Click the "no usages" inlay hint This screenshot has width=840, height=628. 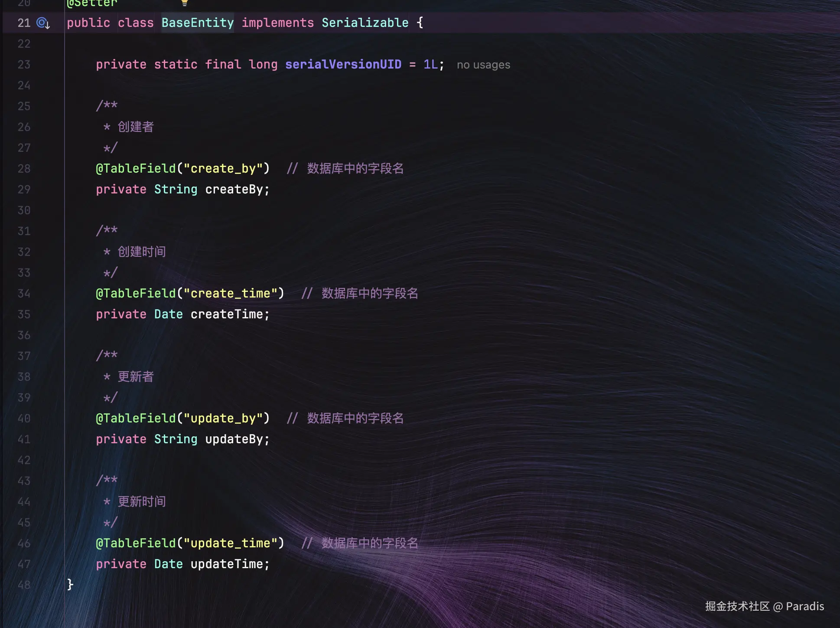click(483, 65)
